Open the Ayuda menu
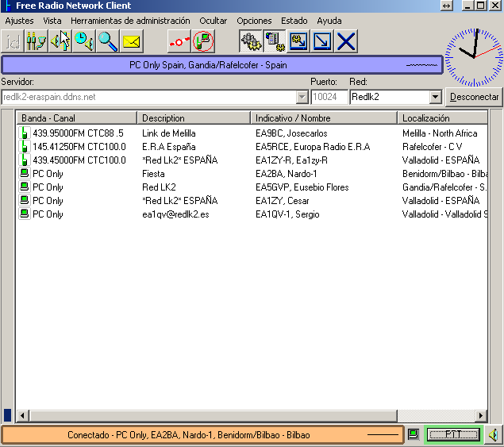The width and height of the screenshot is (504, 447). click(329, 21)
